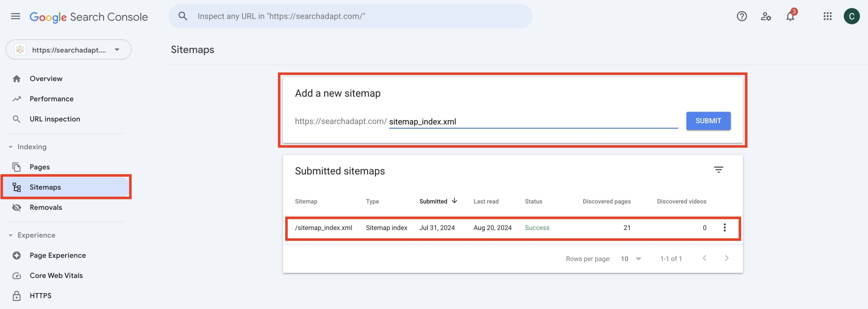This screenshot has height=309, width=868.
Task: Open the account avatar C
Action: tap(851, 16)
